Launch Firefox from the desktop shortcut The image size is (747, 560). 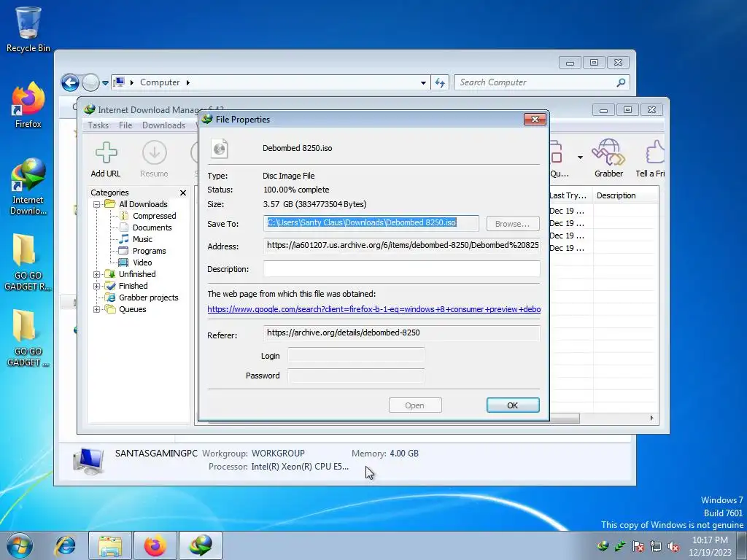(28, 105)
